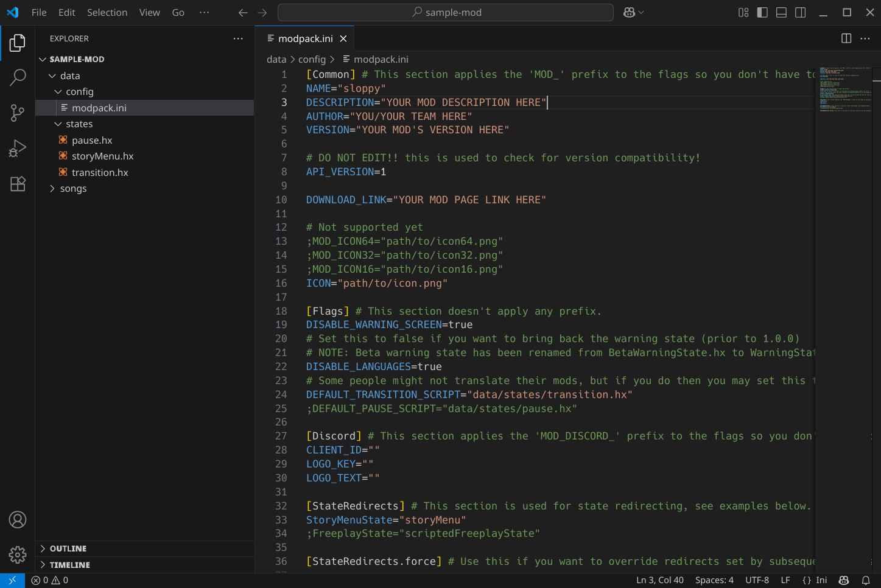Click the config breadcrumb
The height and width of the screenshot is (588, 881).
pos(312,59)
